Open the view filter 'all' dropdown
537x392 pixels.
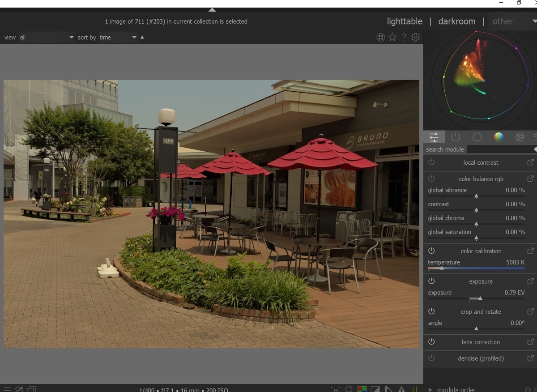(46, 38)
